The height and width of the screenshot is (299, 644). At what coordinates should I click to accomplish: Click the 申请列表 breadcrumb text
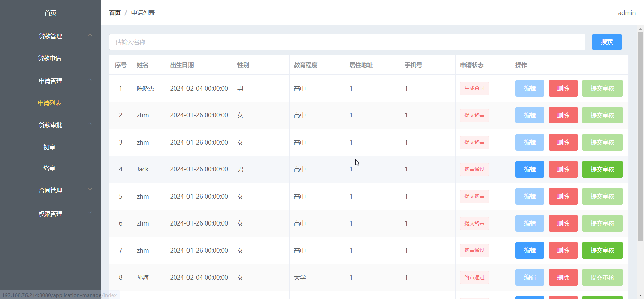point(143,13)
